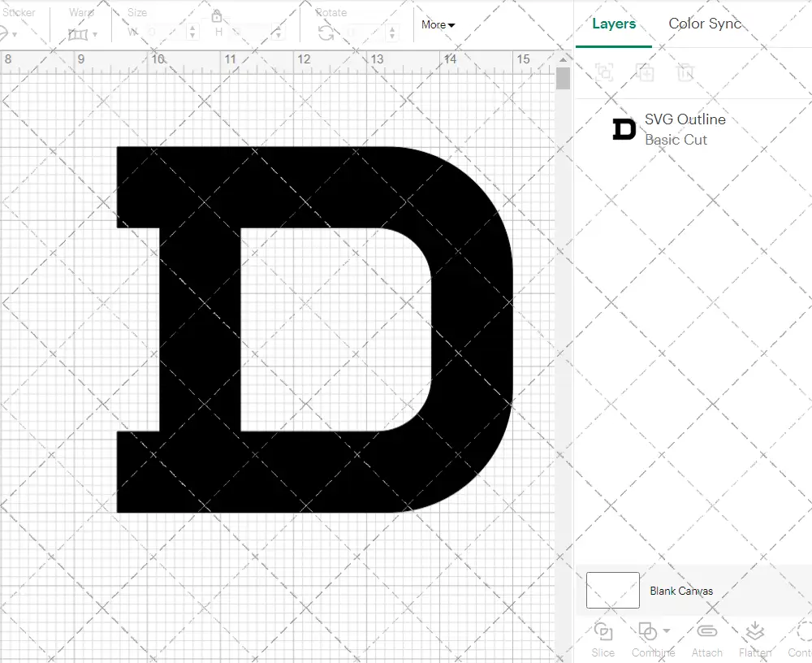Click the Attach icon
Viewport: 812px width, 663px height.
point(706,639)
